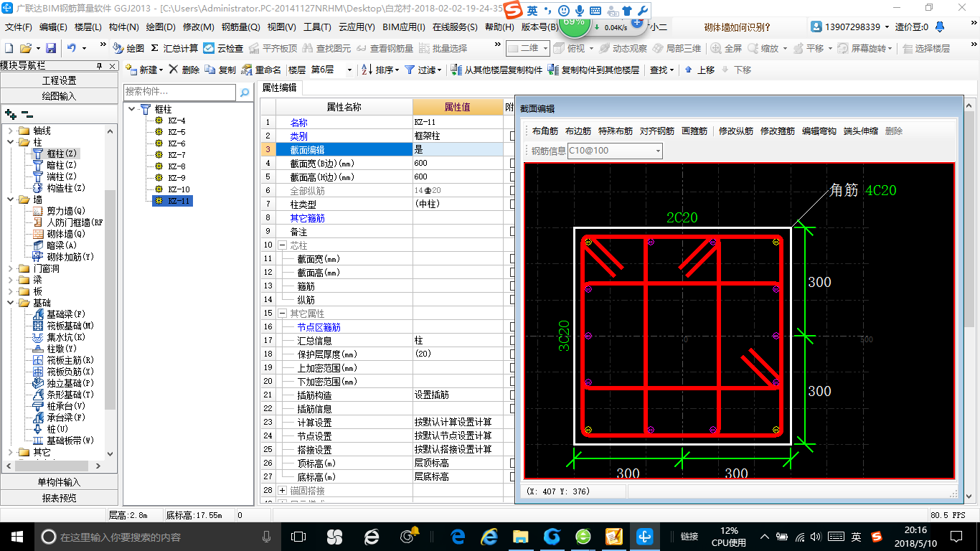Switch to the 属性编辑 tab

point(280,88)
